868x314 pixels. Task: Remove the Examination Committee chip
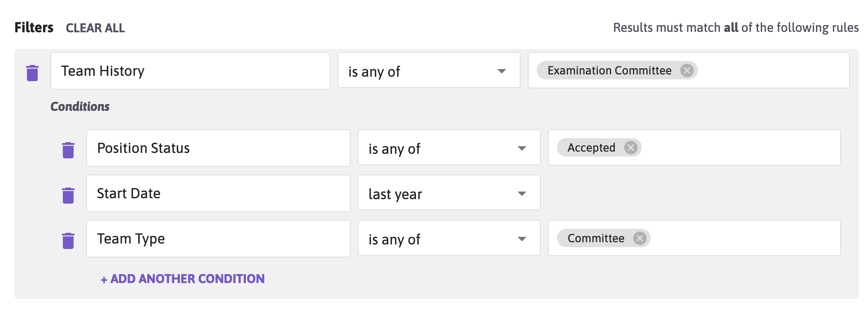tap(687, 70)
